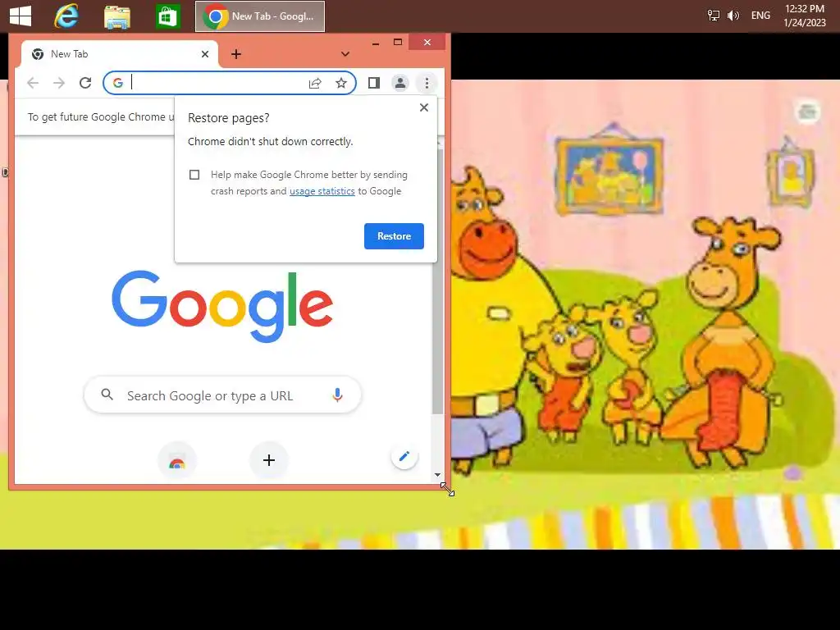Open the volume speaker tray icon

(733, 16)
